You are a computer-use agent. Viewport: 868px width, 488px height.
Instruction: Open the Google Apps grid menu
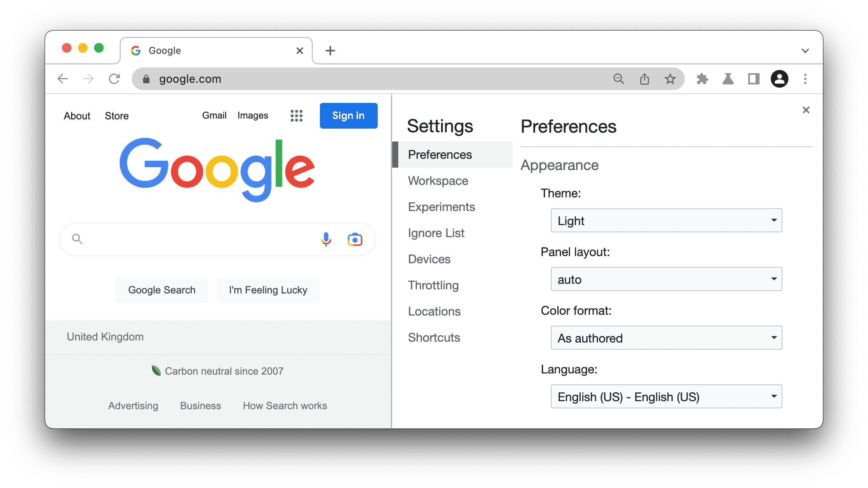(296, 116)
